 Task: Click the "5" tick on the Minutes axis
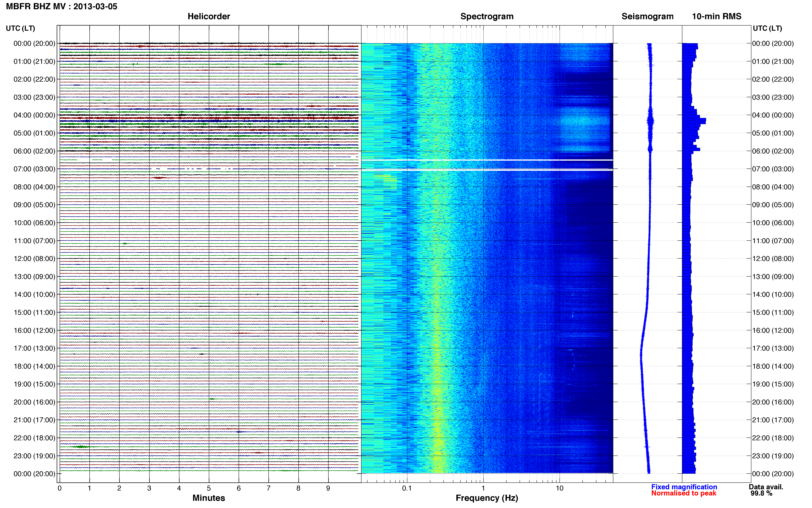(209, 488)
